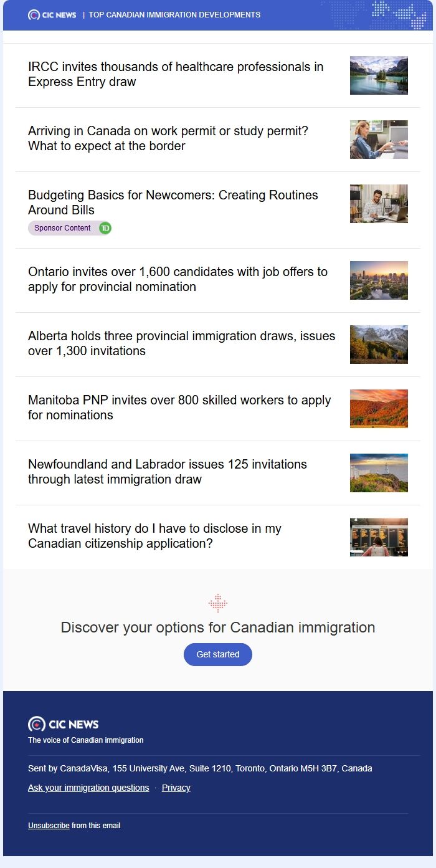Open the Ontario provincial nomination article

coord(178,279)
